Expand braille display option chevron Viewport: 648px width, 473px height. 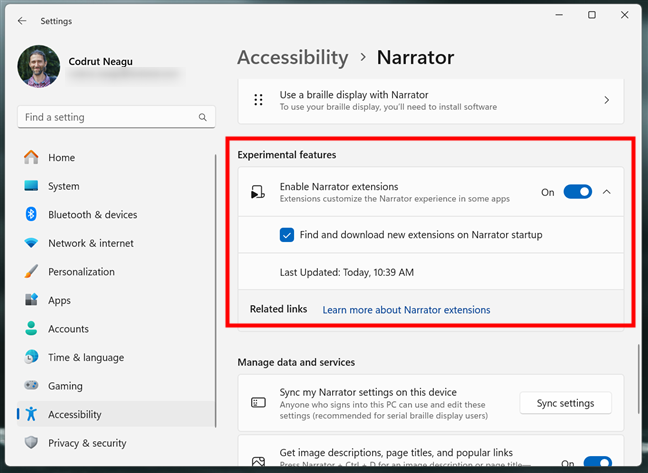click(x=606, y=100)
